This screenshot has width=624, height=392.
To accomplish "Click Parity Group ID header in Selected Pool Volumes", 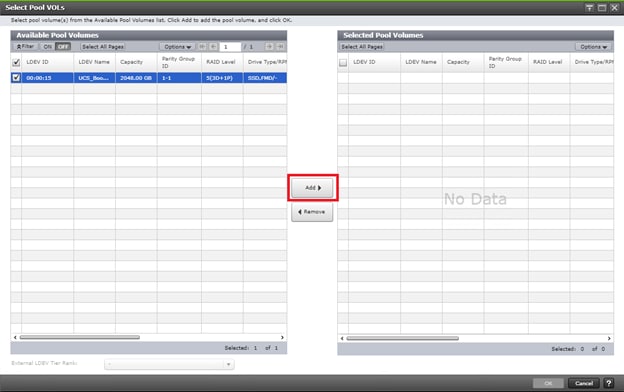I will (506, 62).
